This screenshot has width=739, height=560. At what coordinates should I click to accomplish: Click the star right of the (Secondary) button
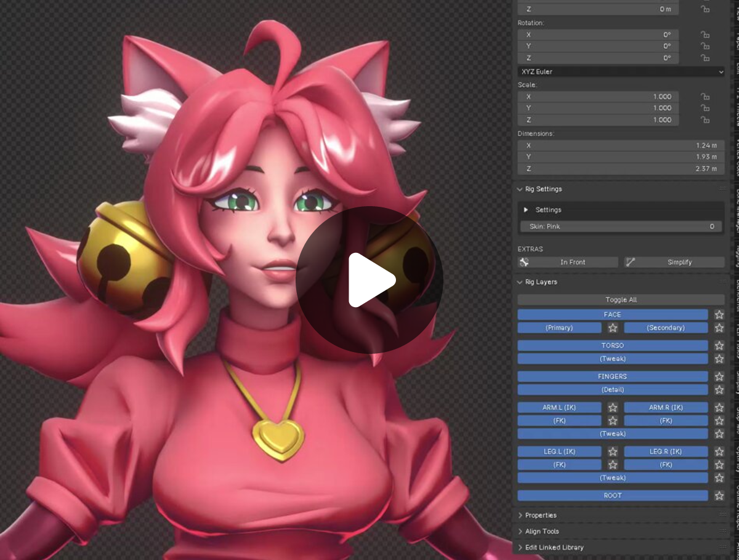click(x=719, y=328)
